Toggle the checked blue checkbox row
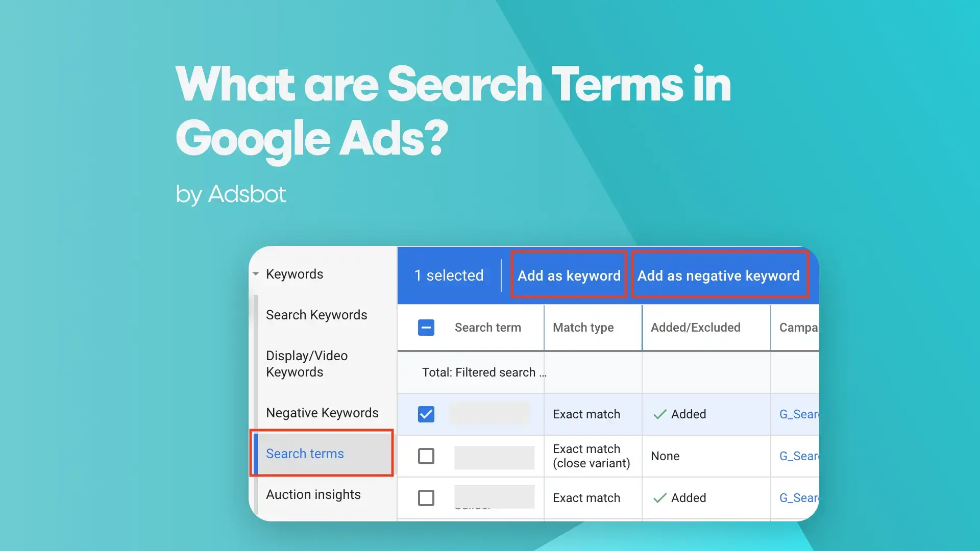980x551 pixels. coord(425,413)
